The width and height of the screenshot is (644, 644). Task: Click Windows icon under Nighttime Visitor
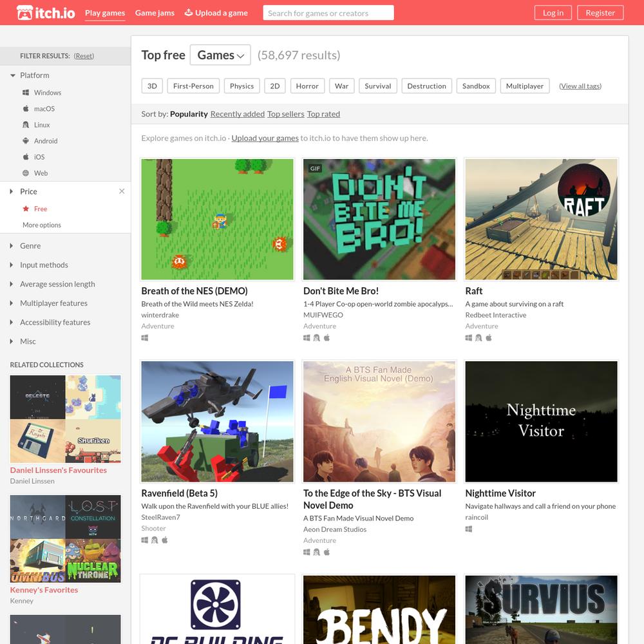(x=469, y=529)
